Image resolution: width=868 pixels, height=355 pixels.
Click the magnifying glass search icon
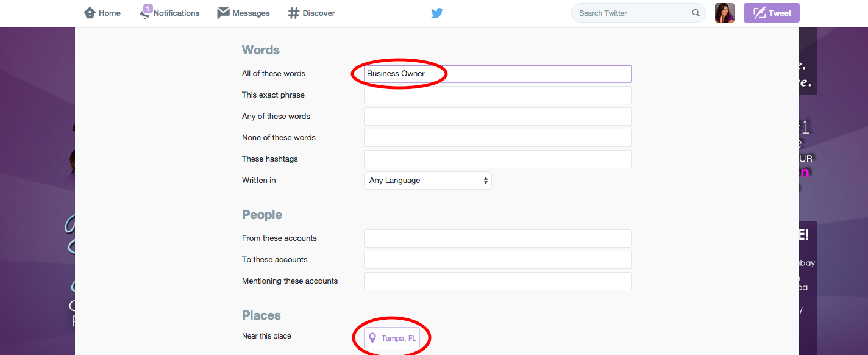(x=695, y=13)
